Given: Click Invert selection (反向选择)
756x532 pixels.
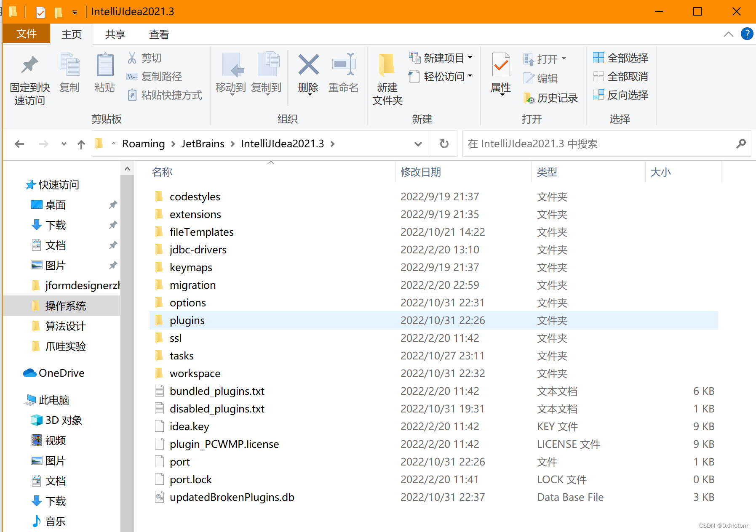Looking at the screenshot, I should (x=621, y=95).
